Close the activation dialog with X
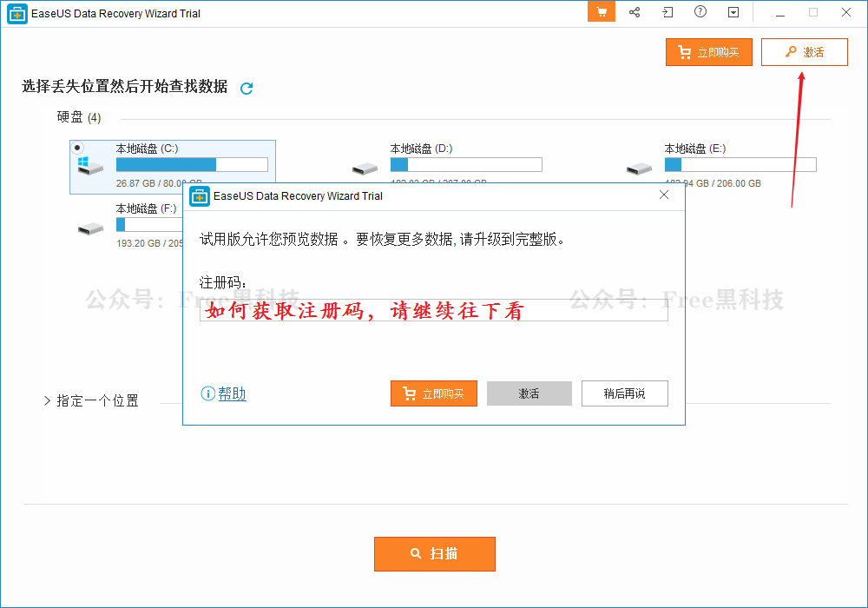Image resolution: width=868 pixels, height=608 pixels. [664, 195]
